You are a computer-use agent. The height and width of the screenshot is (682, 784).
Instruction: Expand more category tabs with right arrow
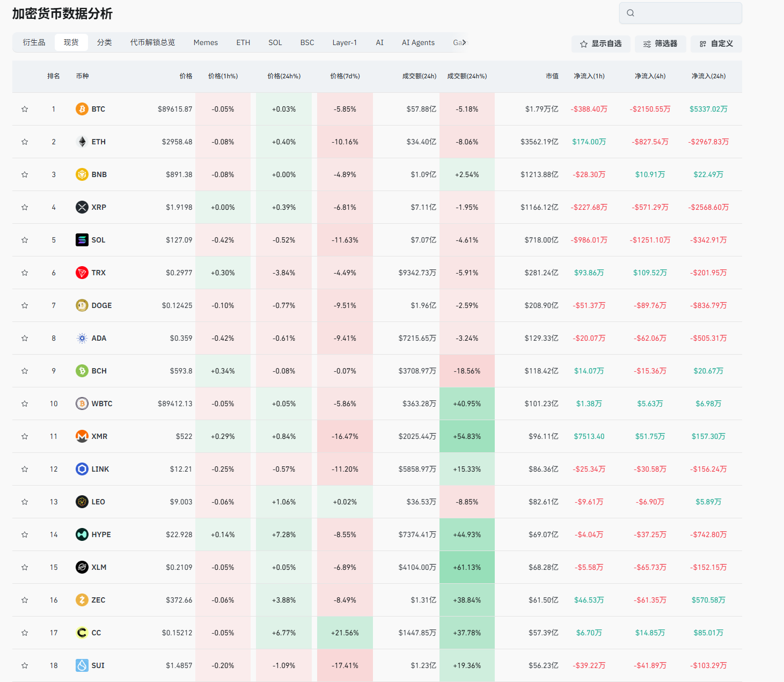pos(464,42)
